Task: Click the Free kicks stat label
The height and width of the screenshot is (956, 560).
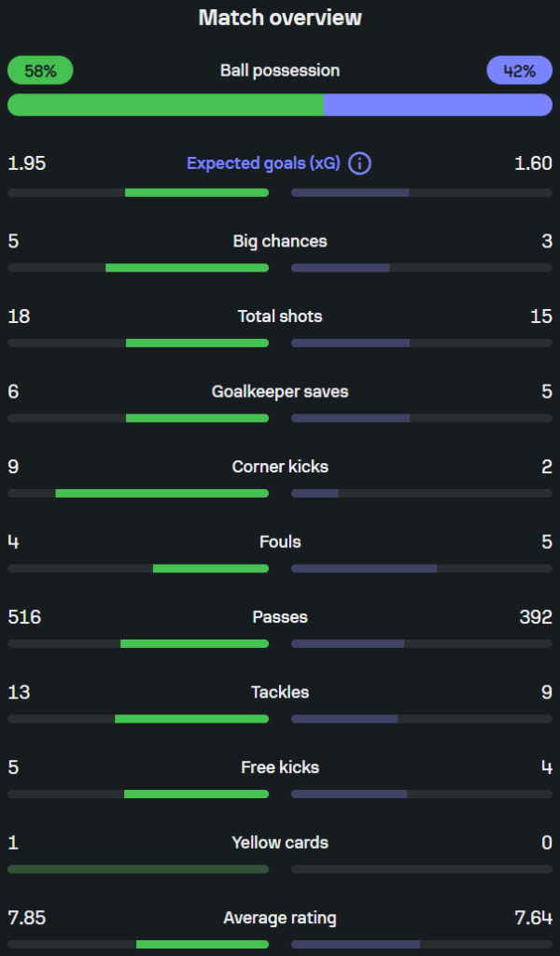Action: (280, 767)
